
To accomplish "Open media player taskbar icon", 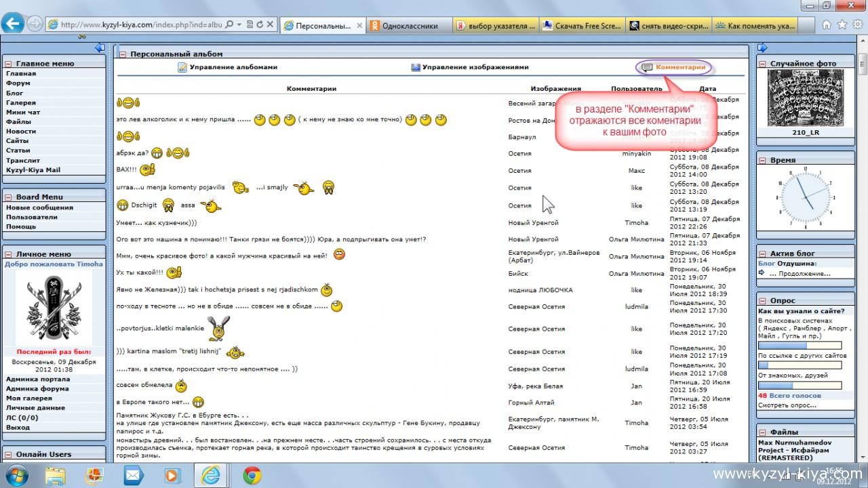I will (173, 475).
